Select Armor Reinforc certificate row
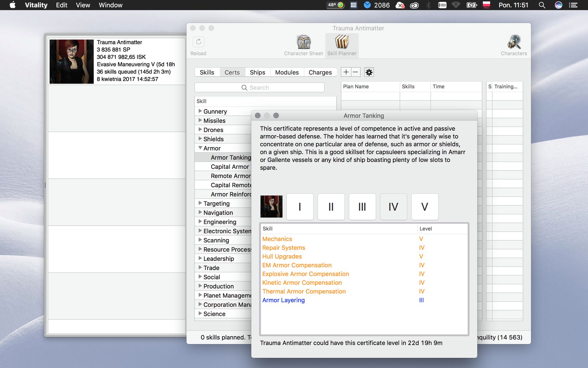Screen dimensions: 588x368 [223, 194]
